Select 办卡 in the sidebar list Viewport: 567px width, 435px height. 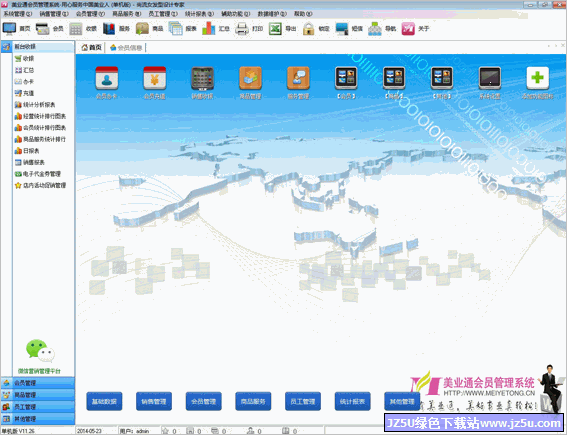[x=24, y=82]
